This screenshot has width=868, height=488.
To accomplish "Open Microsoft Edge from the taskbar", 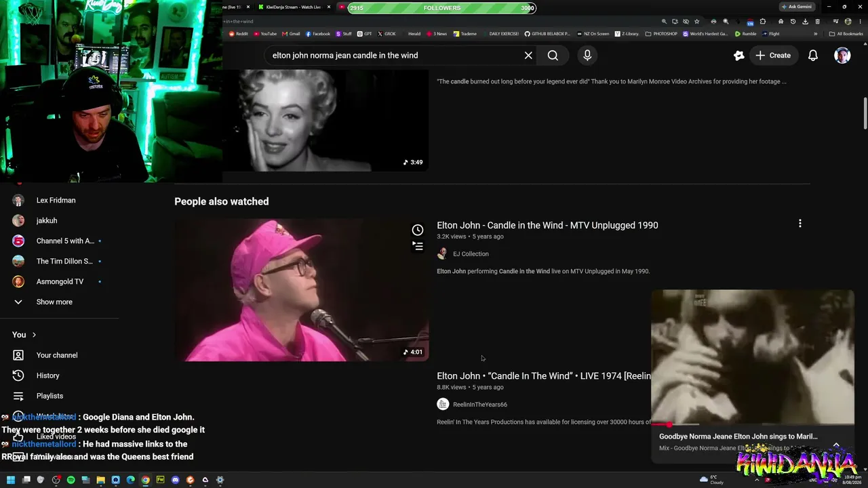I will (130, 480).
